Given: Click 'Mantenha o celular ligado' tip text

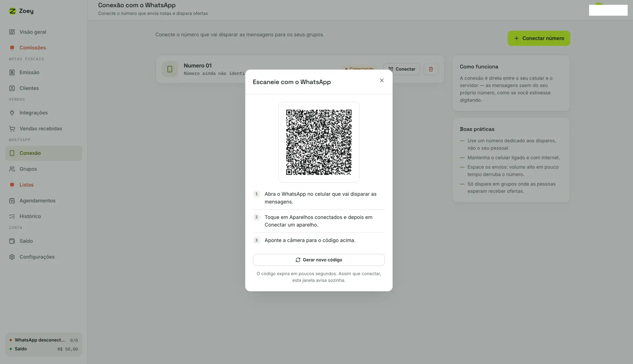Looking at the screenshot, I should (x=513, y=158).
